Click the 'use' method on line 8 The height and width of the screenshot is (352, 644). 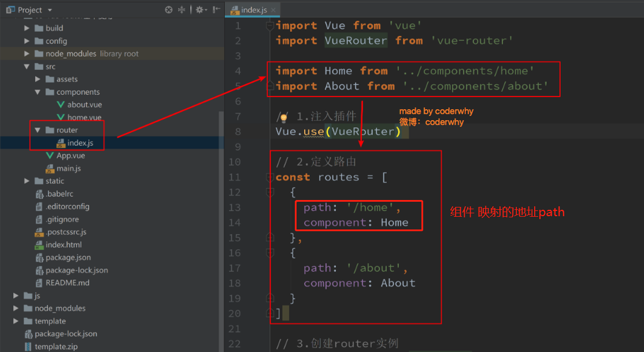313,131
